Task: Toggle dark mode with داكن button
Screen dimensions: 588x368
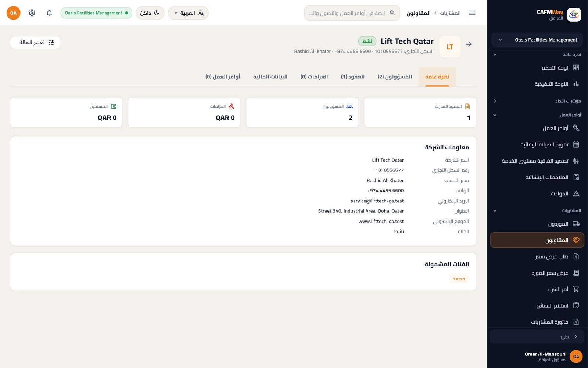Action: click(x=150, y=13)
